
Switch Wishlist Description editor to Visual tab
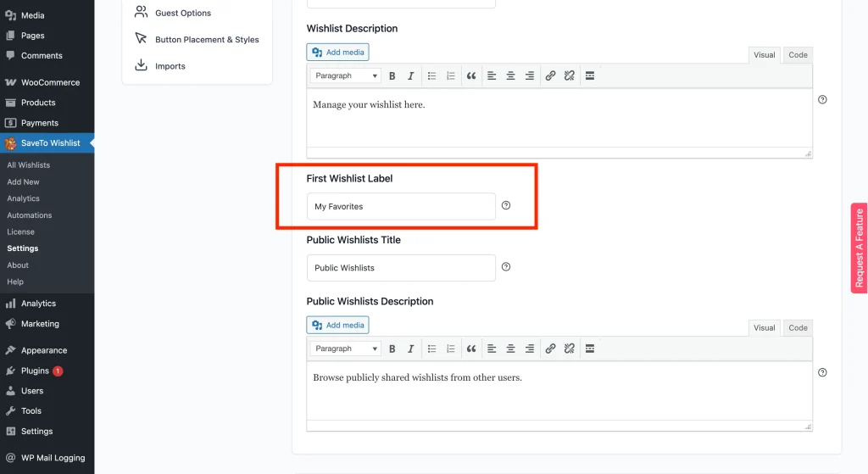pos(764,55)
